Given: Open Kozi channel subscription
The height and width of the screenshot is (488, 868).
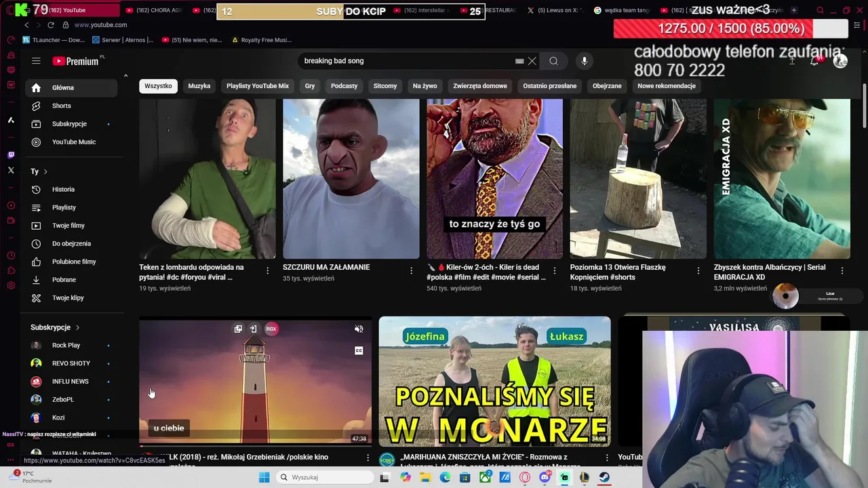Looking at the screenshot, I should point(71,418).
